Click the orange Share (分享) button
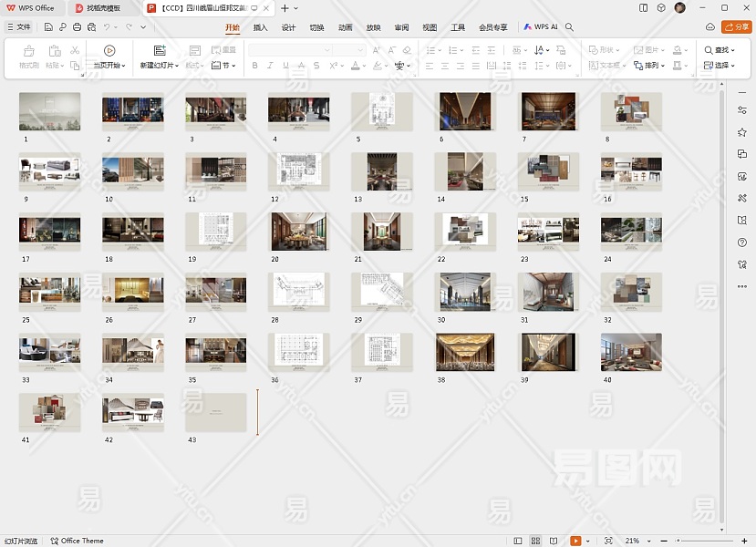This screenshot has height=547, width=756. click(737, 27)
